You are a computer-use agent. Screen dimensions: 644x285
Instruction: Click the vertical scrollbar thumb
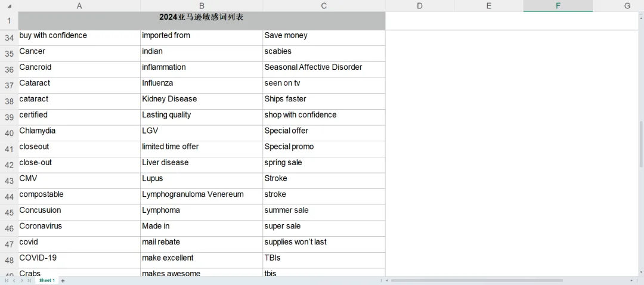(x=641, y=144)
